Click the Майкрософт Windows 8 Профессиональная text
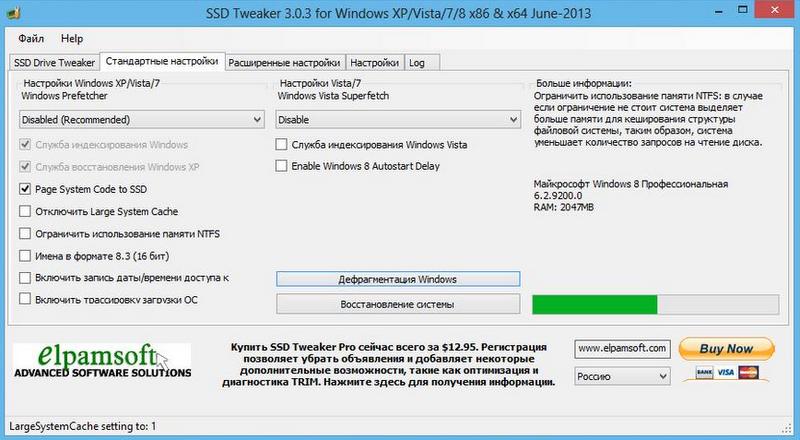The height and width of the screenshot is (440, 800). pos(631,184)
